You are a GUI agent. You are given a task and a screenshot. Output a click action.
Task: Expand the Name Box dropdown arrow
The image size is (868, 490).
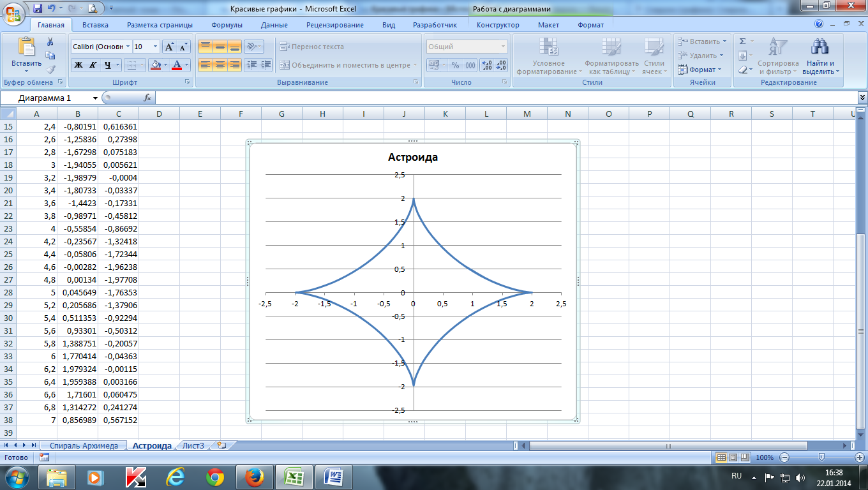coord(96,98)
